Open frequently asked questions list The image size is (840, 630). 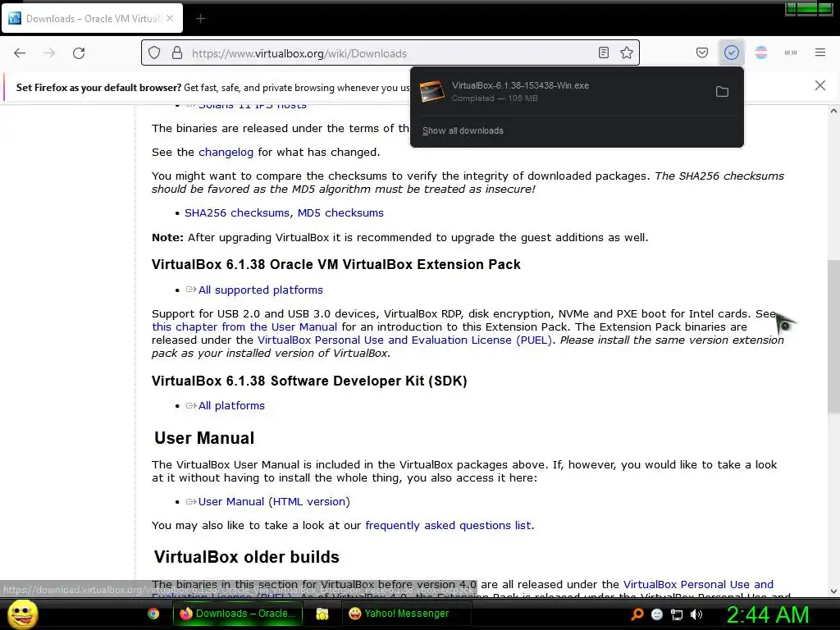(448, 526)
